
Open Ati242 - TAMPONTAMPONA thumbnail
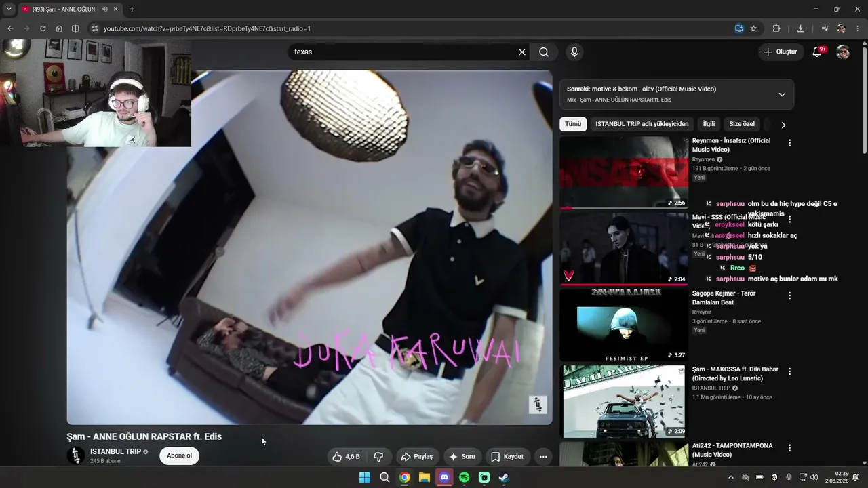coord(624,453)
